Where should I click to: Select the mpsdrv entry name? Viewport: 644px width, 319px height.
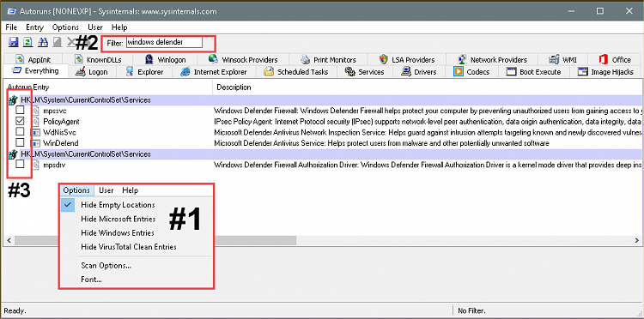pyautogui.click(x=54, y=165)
